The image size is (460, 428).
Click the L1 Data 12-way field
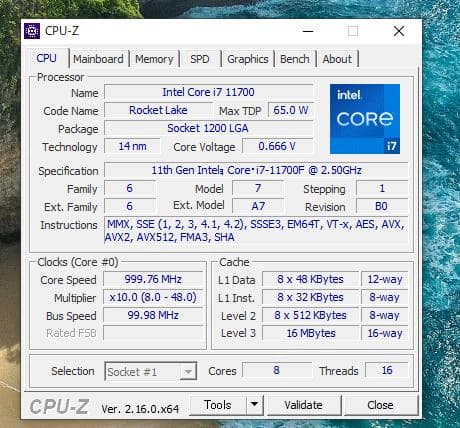point(385,279)
